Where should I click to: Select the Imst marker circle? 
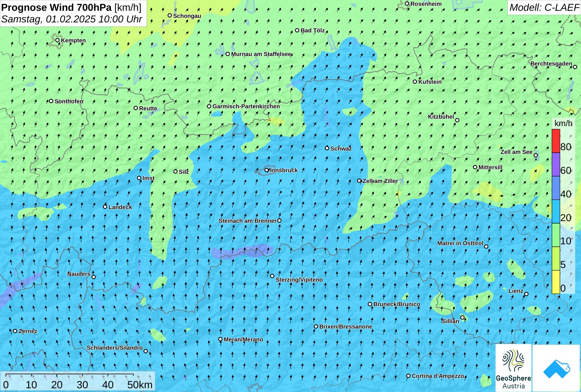point(139,178)
